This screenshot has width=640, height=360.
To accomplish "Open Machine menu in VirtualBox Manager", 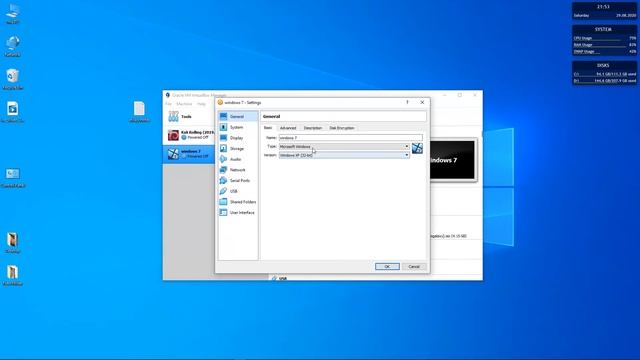I will (x=184, y=104).
